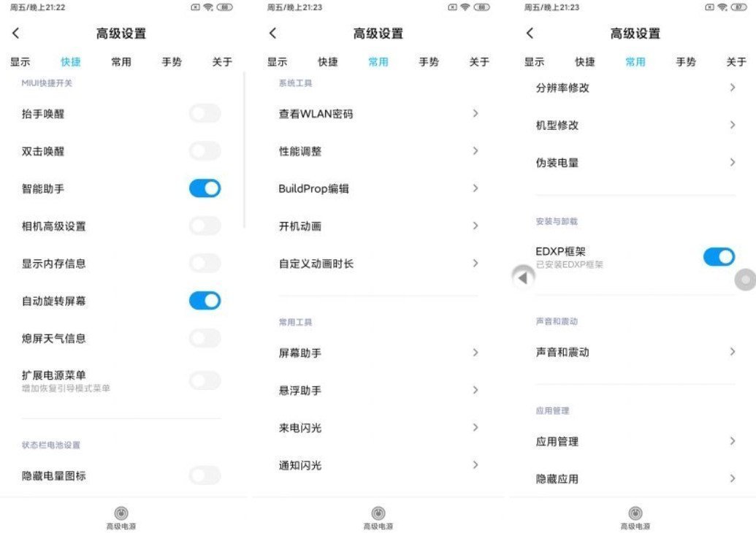Open 开机动画 via its chevron
The width and height of the screenshot is (756, 533).
click(x=476, y=226)
